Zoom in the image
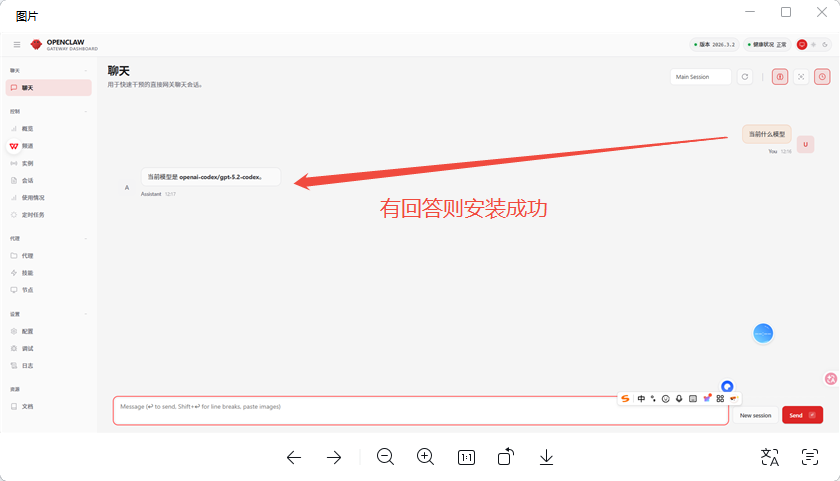Viewport: 840px width, 481px height. 425,457
